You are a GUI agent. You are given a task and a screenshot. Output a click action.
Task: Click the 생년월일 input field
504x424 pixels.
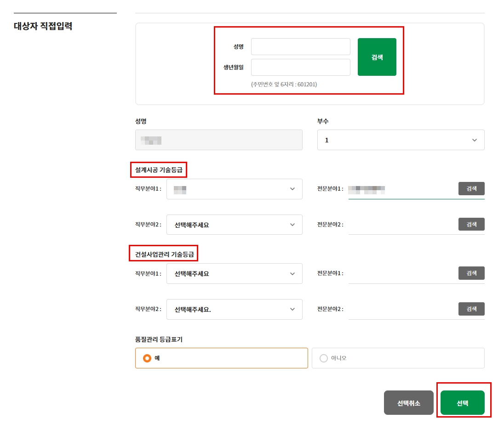coord(300,67)
